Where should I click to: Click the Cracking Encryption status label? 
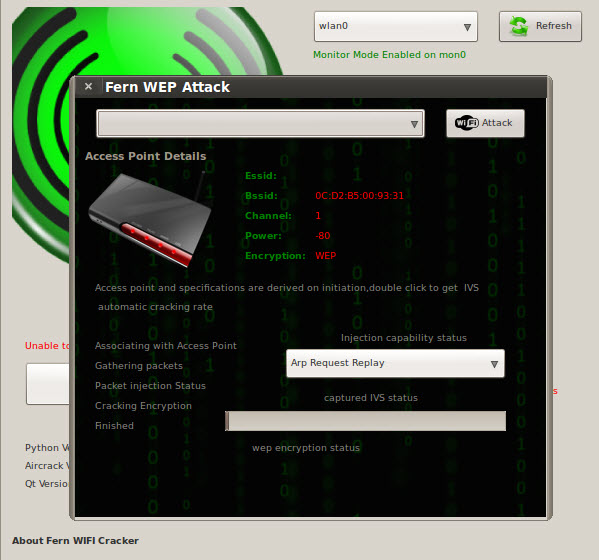(x=143, y=406)
